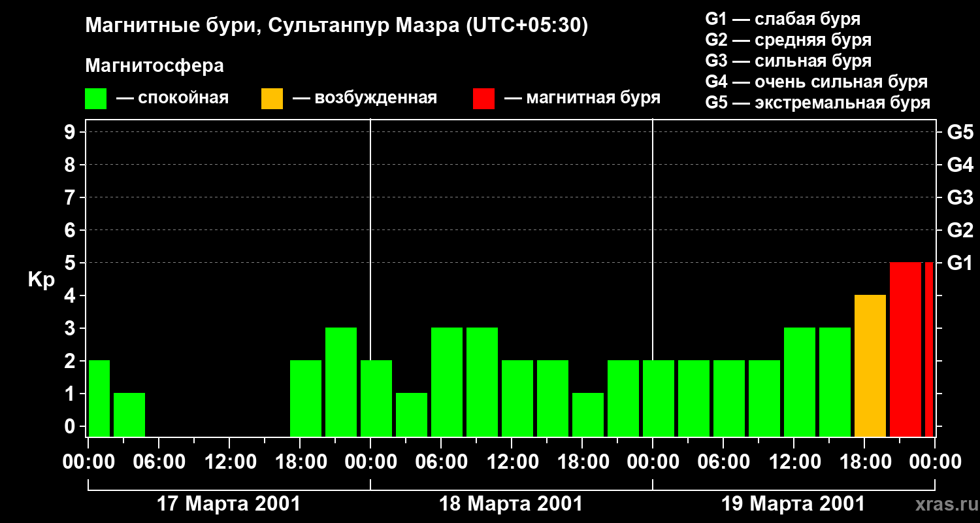Click the 06:00 time label above 18 Марта
This screenshot has height=523, width=980.
(440, 462)
